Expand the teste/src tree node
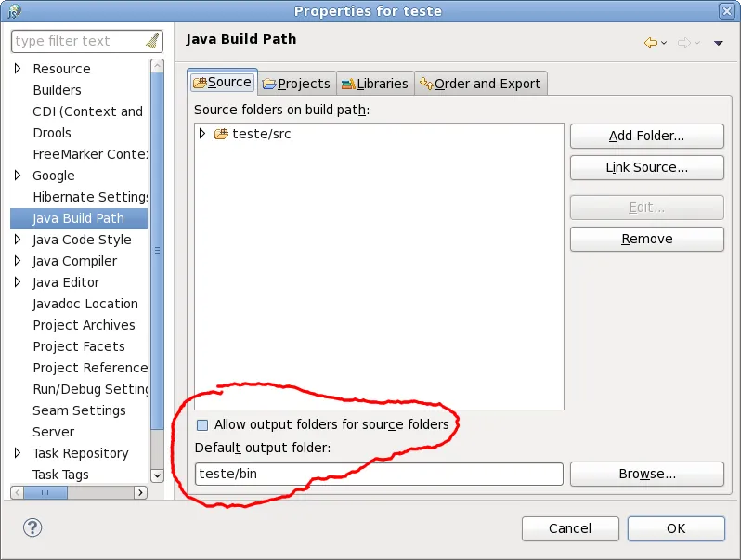This screenshot has height=560, width=741. [202, 134]
